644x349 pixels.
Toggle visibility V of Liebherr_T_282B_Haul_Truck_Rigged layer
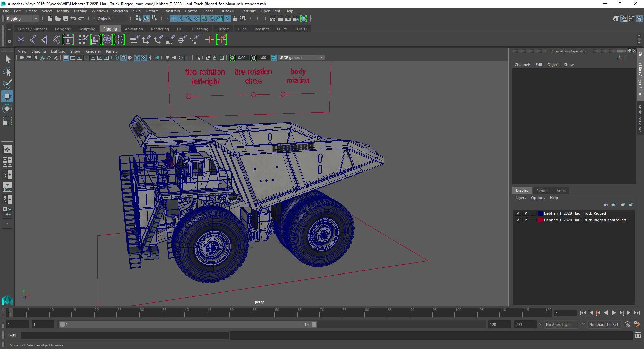coord(518,213)
